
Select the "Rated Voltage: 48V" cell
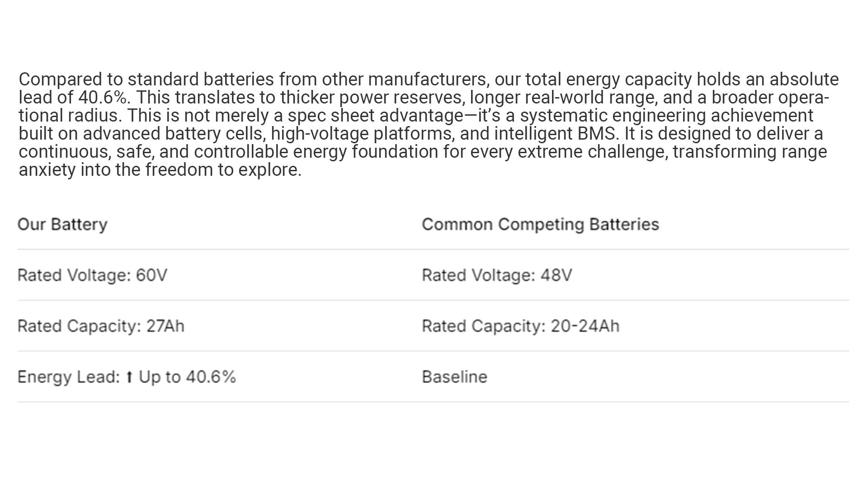click(x=497, y=275)
